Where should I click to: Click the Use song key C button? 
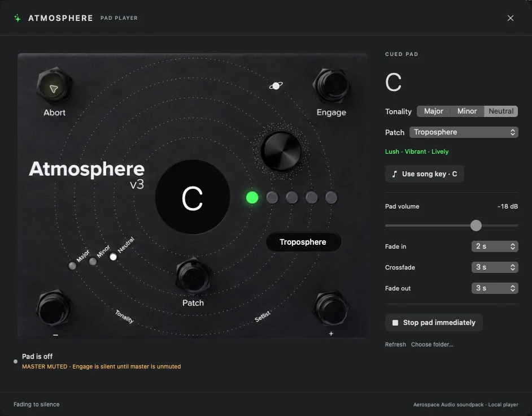[x=425, y=174]
